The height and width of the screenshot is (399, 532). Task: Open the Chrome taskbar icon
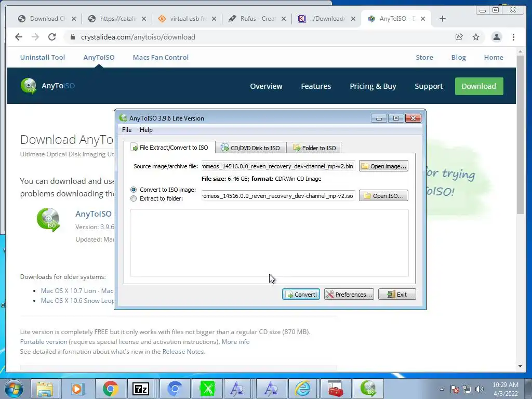point(110,389)
